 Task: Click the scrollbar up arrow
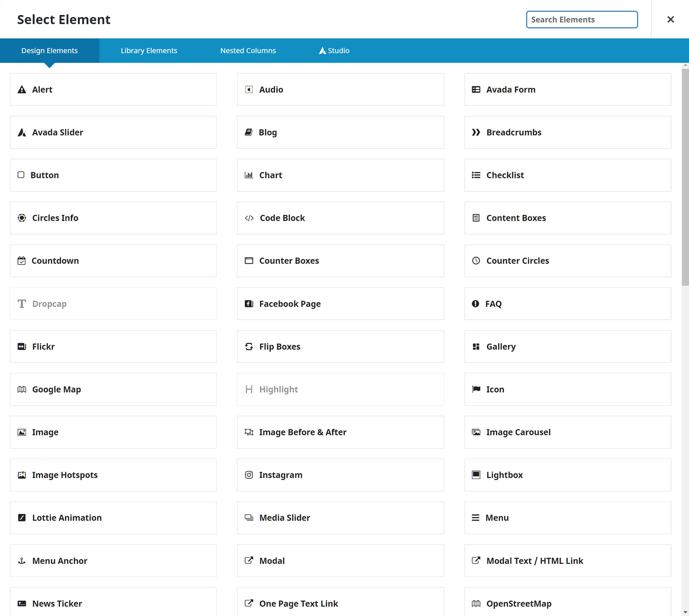point(685,66)
